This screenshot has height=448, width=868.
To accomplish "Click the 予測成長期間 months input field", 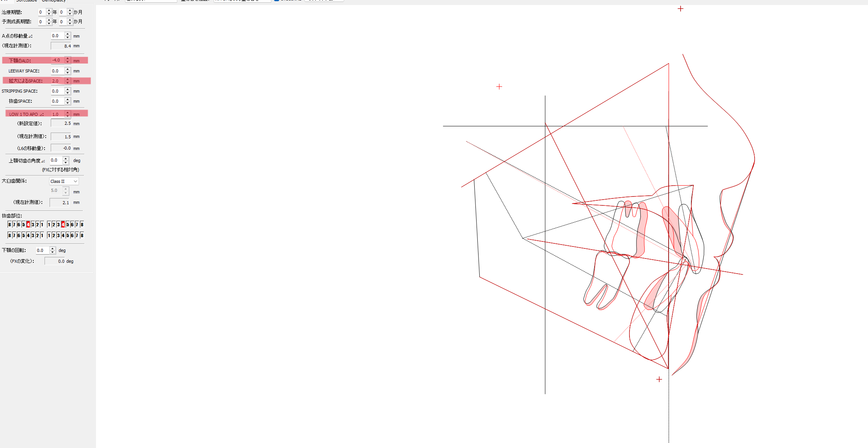I will 63,22.
